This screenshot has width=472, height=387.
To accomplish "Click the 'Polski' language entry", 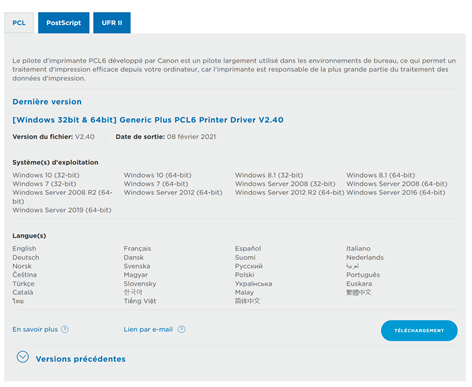I will (245, 275).
